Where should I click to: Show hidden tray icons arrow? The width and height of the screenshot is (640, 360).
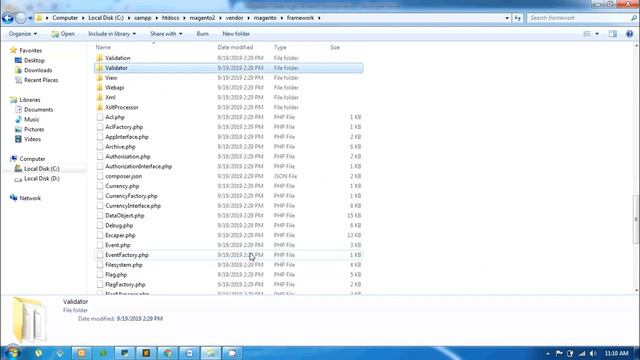point(548,353)
